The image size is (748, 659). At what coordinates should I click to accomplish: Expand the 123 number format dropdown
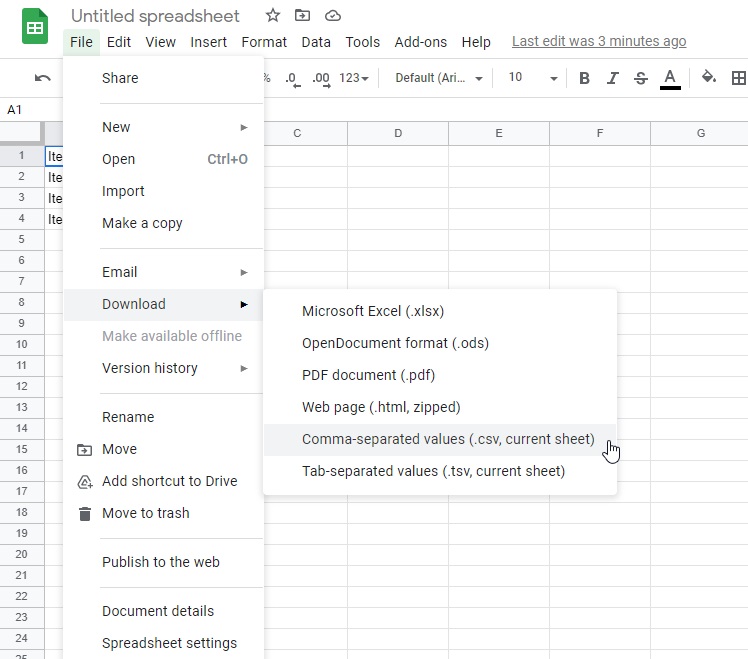tap(354, 78)
